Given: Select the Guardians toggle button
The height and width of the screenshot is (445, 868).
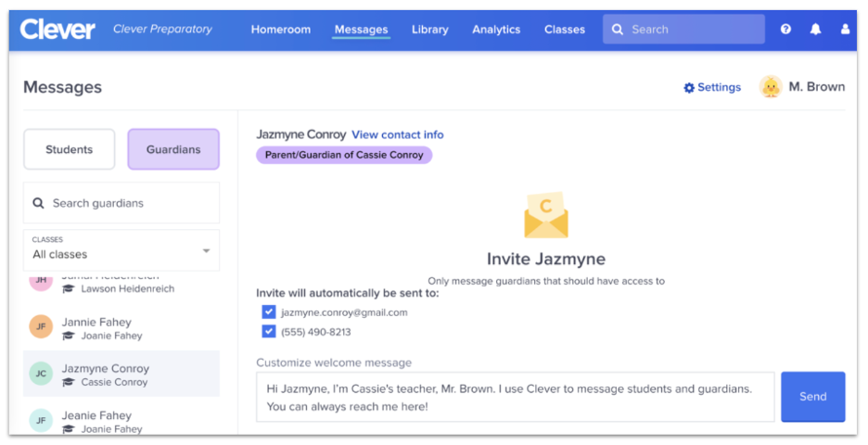Looking at the screenshot, I should pos(173,149).
